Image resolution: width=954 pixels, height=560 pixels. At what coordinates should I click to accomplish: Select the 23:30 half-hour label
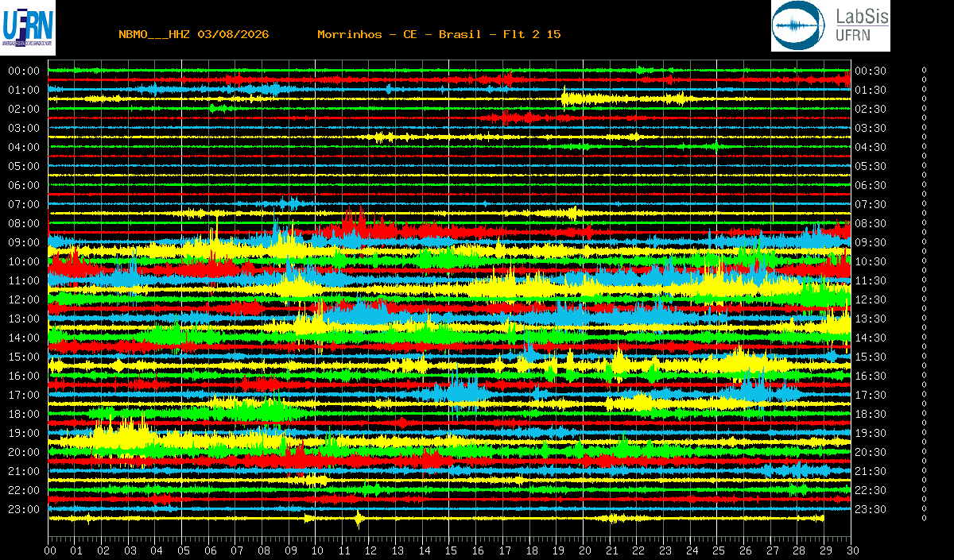click(x=870, y=509)
